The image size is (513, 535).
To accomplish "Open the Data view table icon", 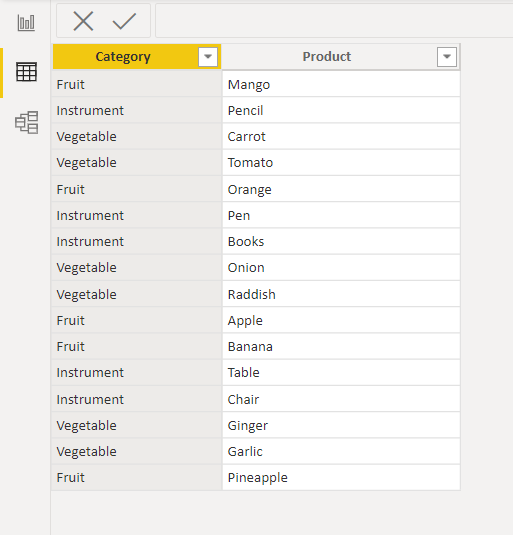I will coord(26,72).
